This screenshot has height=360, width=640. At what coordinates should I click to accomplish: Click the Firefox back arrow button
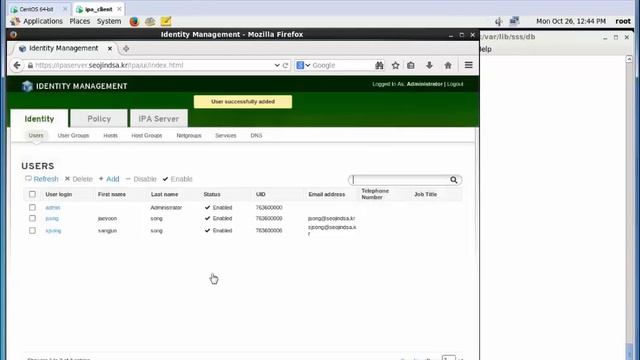pos(17,65)
